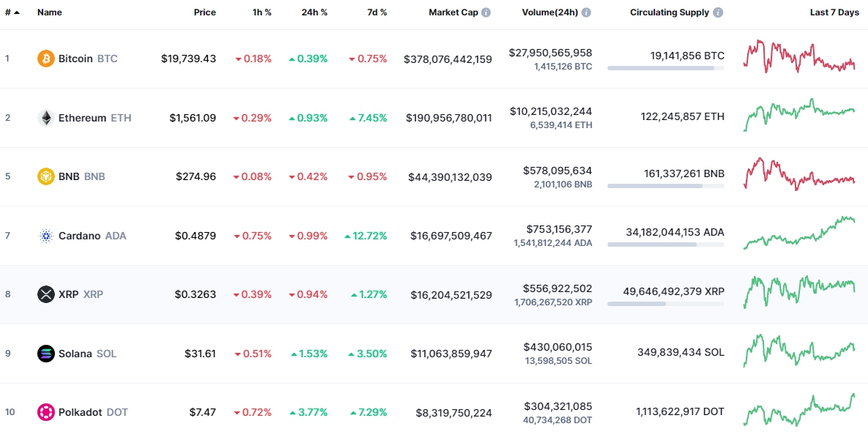The image size is (868, 440).
Task: Click the XRP black logo icon
Action: (46, 294)
